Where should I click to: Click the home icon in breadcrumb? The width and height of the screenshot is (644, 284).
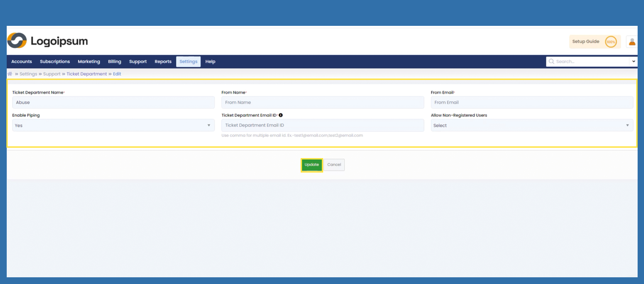click(10, 74)
